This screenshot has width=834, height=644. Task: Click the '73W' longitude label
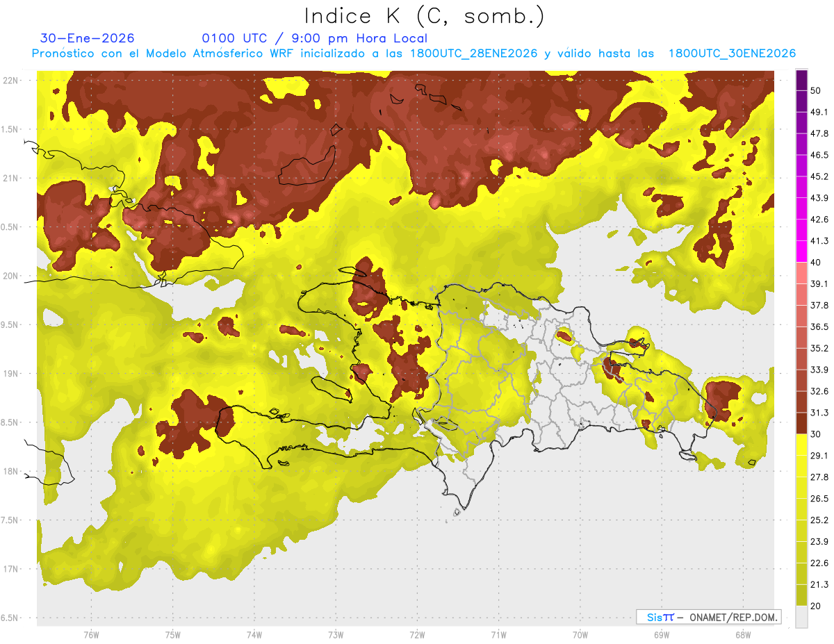coord(336,634)
